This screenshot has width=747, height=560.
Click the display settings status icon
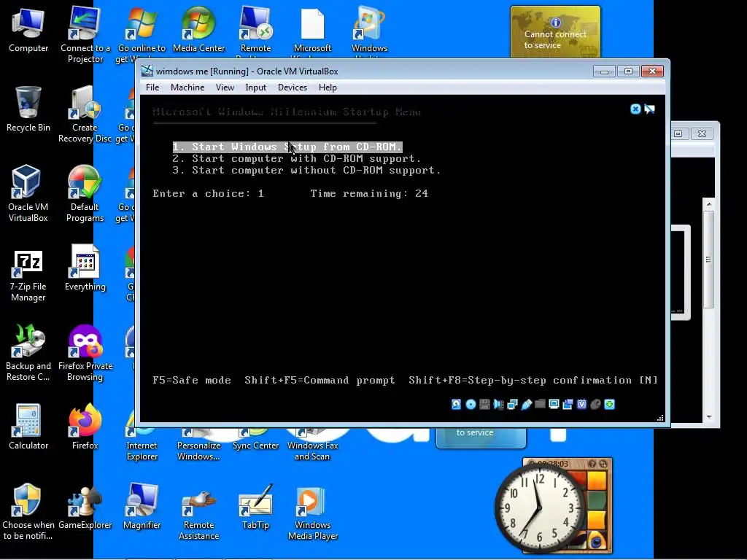pos(554,404)
